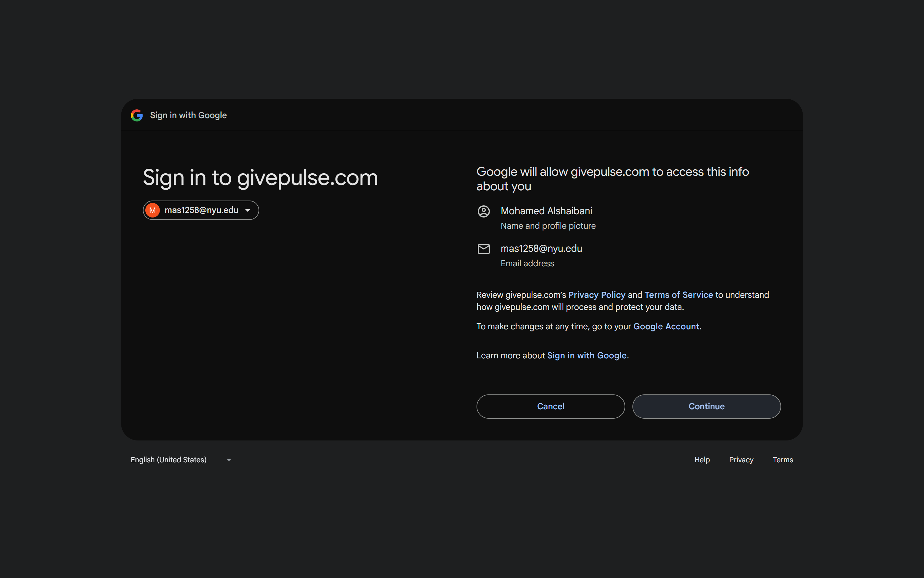Click the profile person icon beside Mohamed Alshaibani
Image resolution: width=924 pixels, height=578 pixels.
click(483, 211)
